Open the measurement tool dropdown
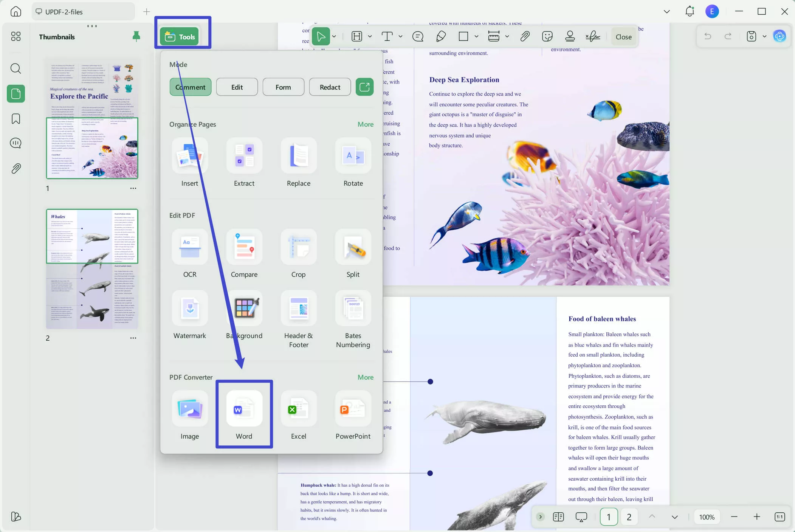This screenshot has height=532, width=795. point(507,36)
